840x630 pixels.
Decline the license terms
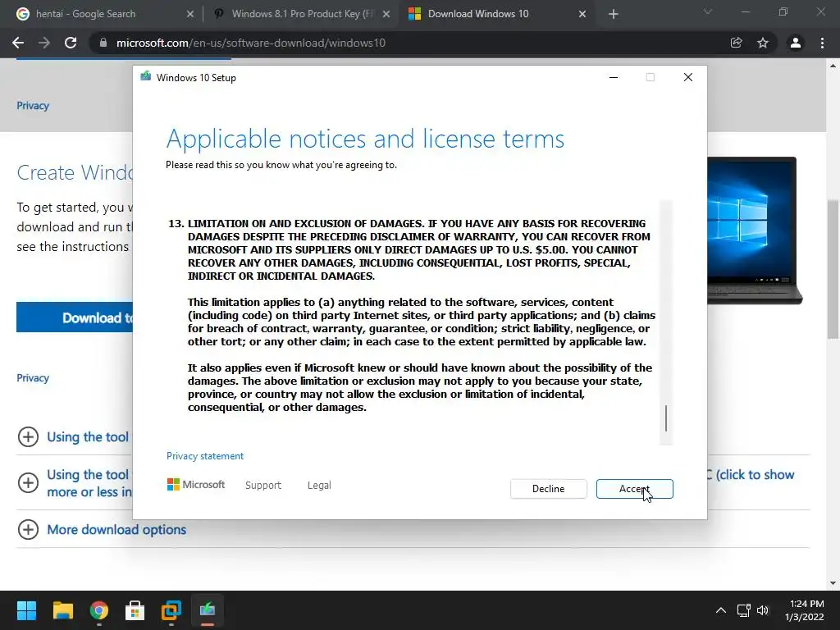click(x=548, y=489)
